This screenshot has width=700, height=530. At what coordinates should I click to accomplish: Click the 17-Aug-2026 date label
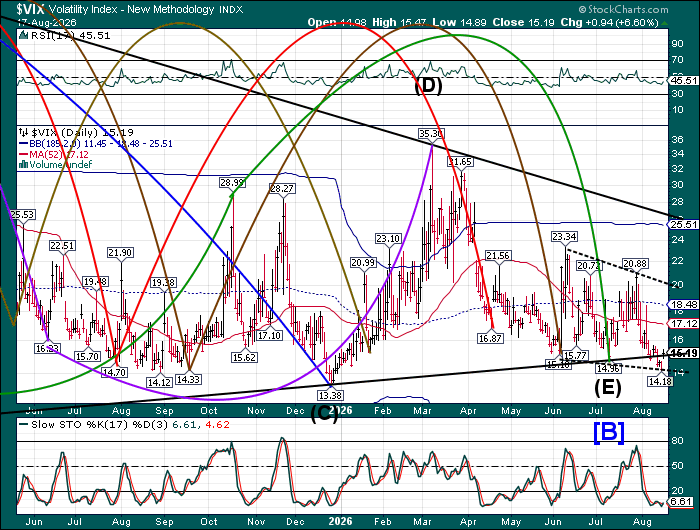47,22
